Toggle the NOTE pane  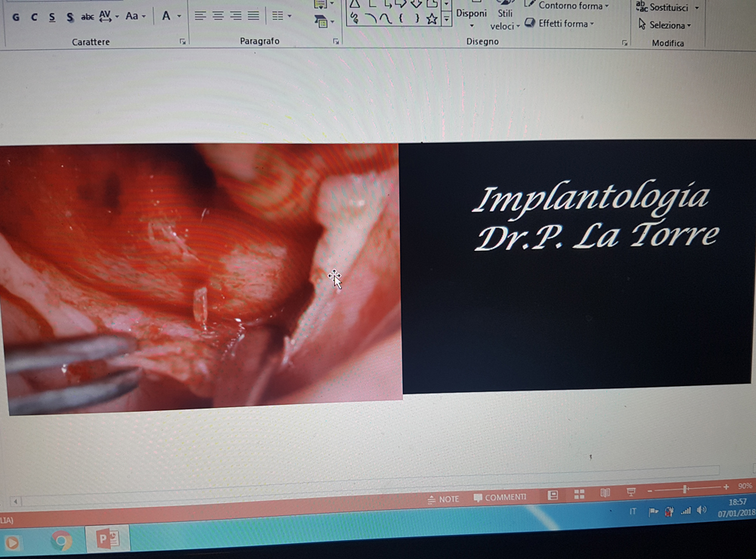[443, 499]
